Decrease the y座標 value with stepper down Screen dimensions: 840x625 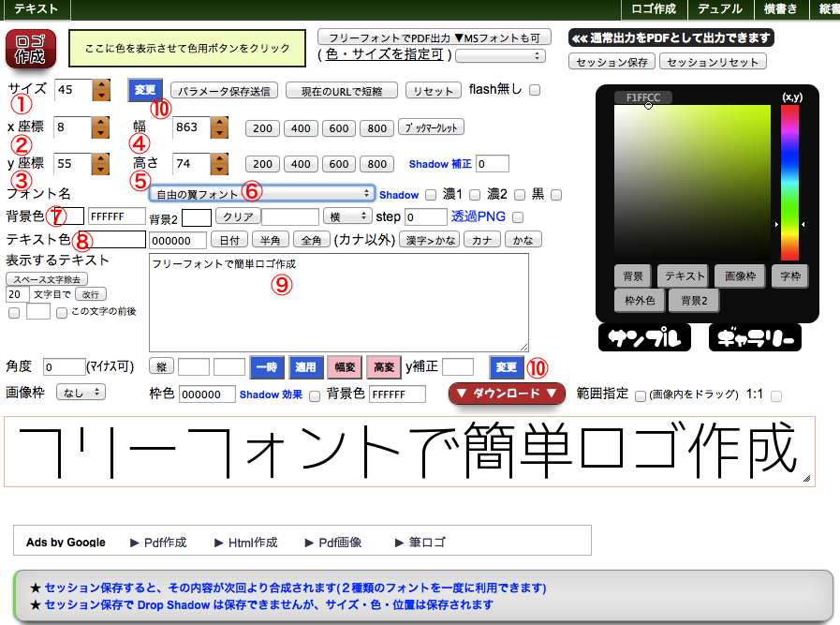[100, 170]
